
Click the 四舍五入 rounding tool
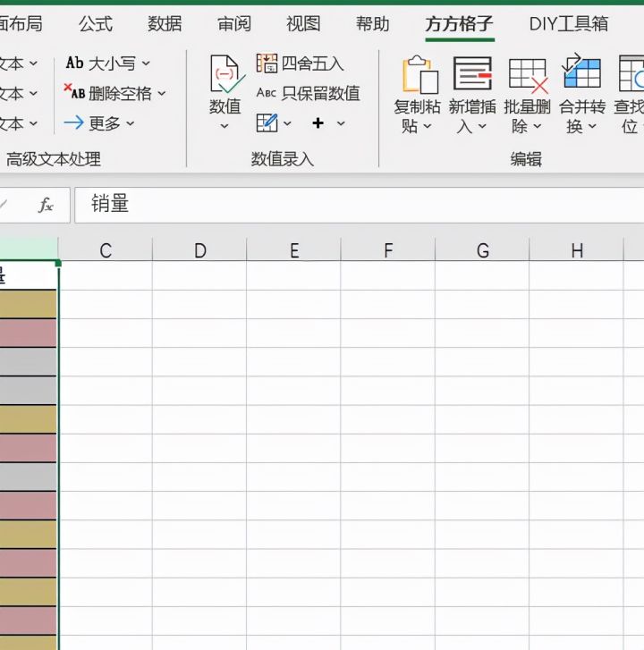pyautogui.click(x=300, y=63)
